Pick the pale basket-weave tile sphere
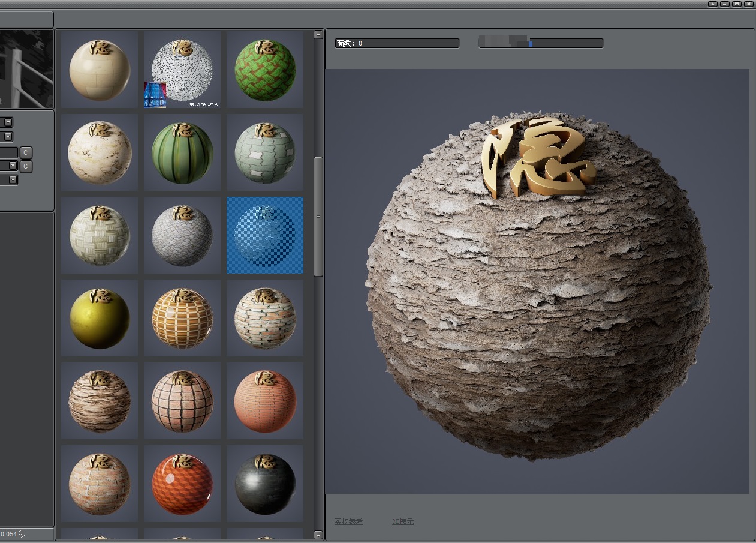The width and height of the screenshot is (756, 543). coord(100,235)
